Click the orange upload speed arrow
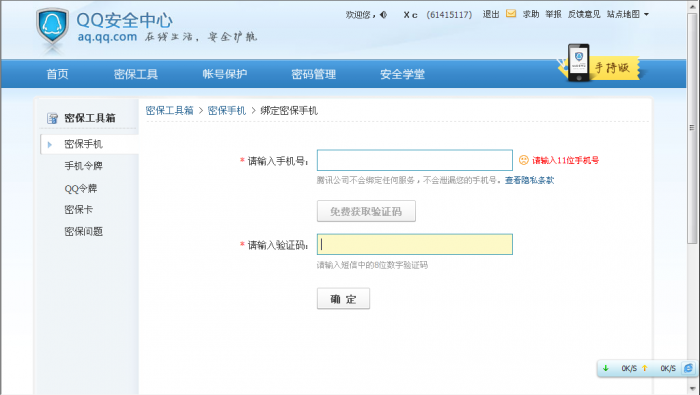Screen dimensions: 700x395 click(x=644, y=368)
